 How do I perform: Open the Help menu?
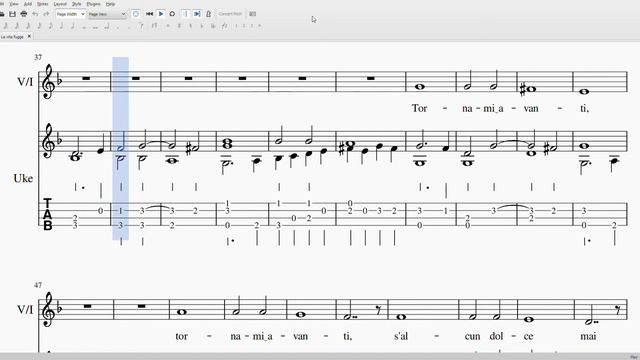pos(110,4)
